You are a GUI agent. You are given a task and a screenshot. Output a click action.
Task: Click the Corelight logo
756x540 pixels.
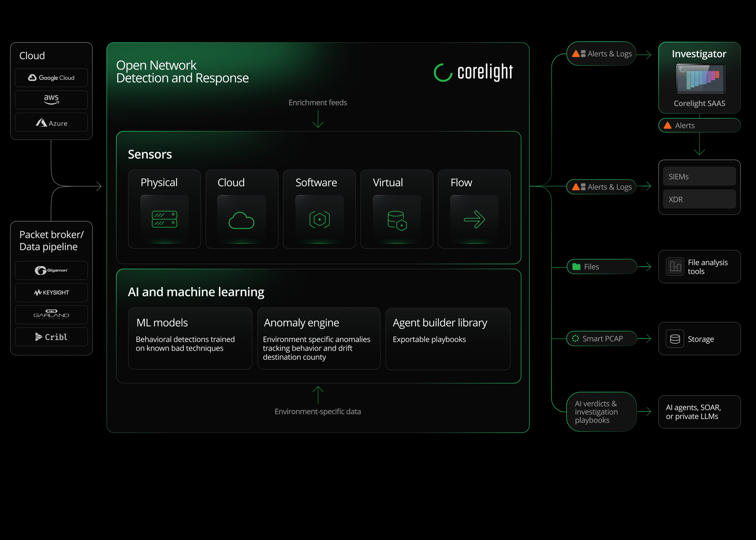(473, 72)
